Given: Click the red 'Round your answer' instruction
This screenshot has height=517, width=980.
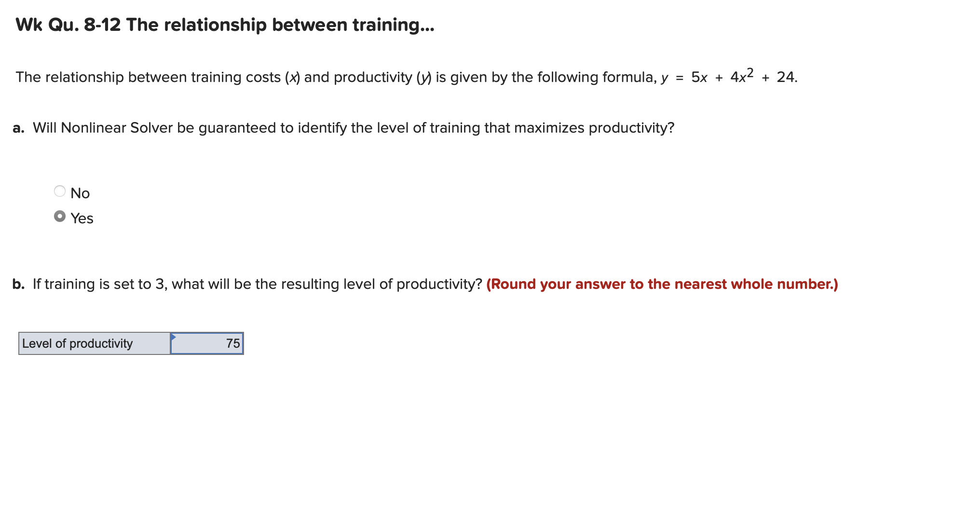Looking at the screenshot, I should pos(662,284).
